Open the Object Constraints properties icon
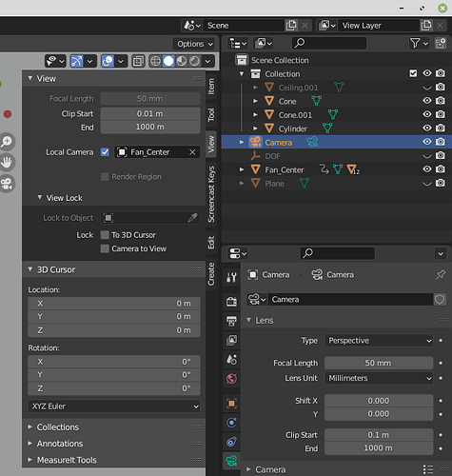 click(231, 442)
